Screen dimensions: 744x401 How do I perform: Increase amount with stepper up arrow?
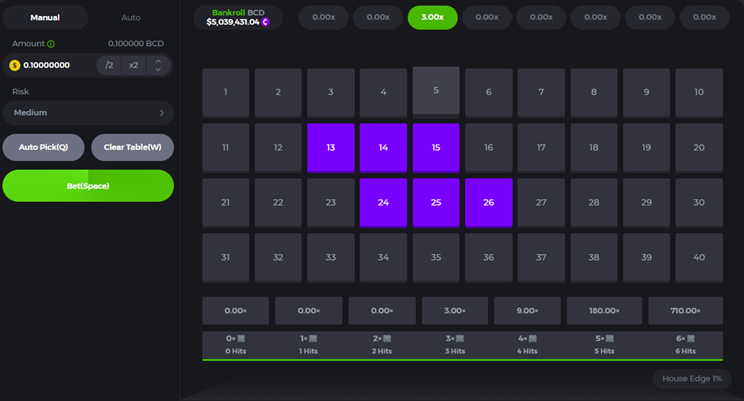[157, 60]
